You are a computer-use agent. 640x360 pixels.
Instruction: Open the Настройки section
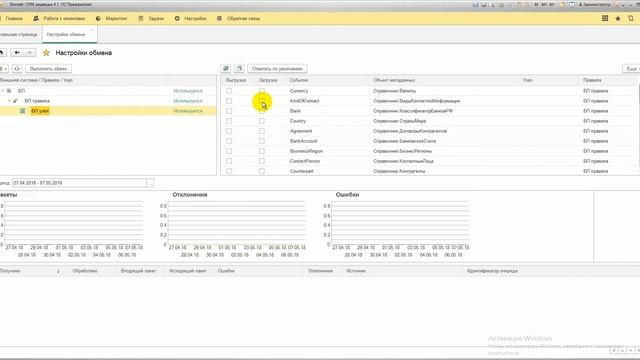click(191, 18)
